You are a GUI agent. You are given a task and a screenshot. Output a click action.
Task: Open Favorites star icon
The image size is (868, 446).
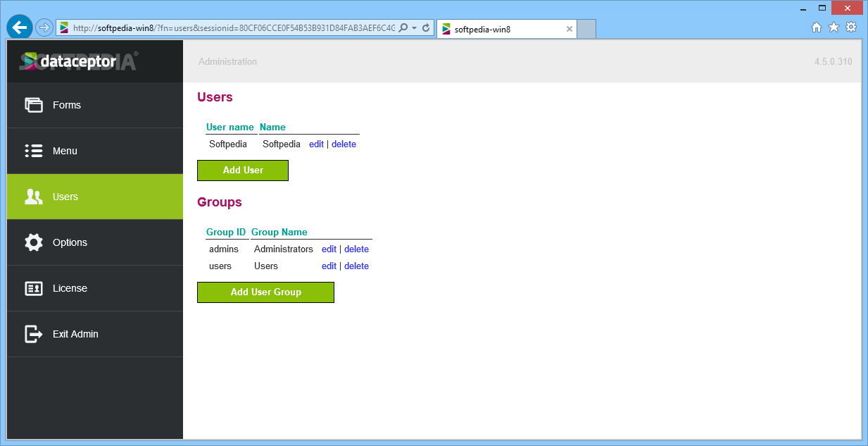coord(834,27)
